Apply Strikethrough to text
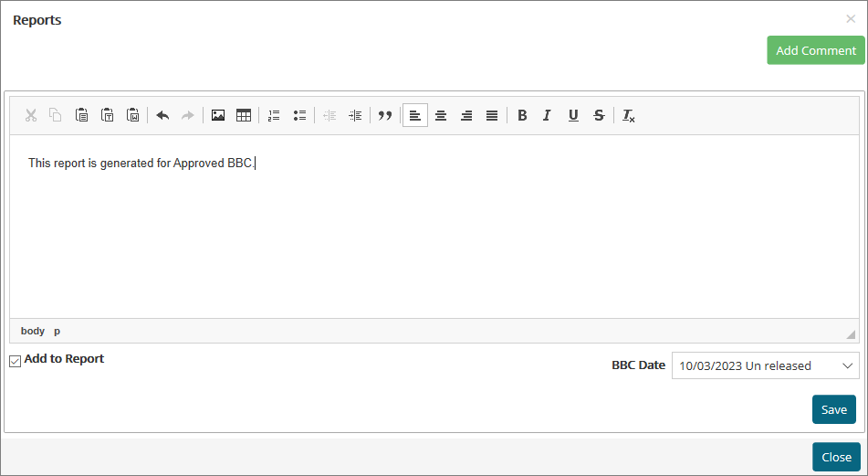868x476 pixels. (599, 115)
